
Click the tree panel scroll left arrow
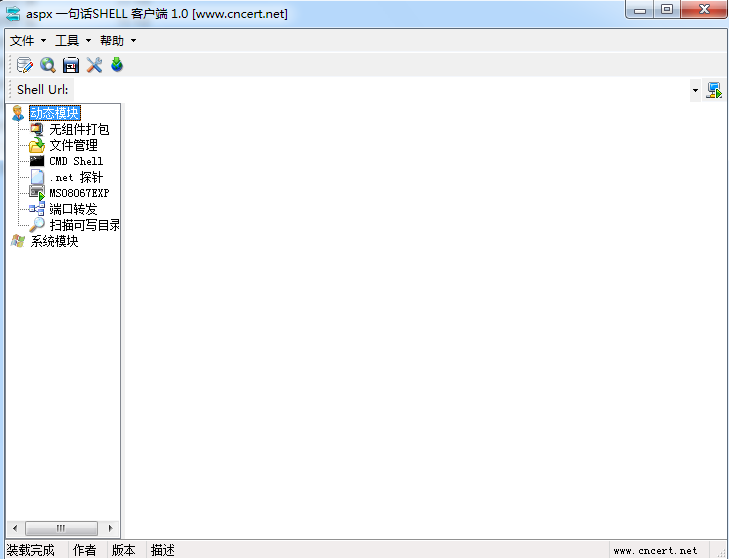point(15,528)
